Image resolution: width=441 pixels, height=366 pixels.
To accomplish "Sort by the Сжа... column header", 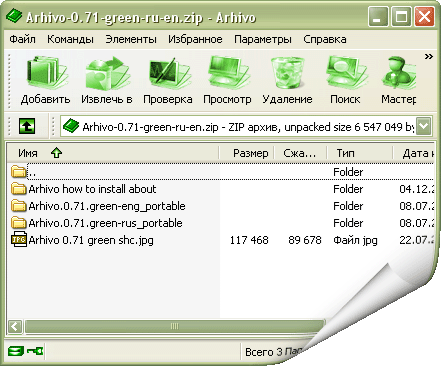I will pyautogui.click(x=300, y=153).
